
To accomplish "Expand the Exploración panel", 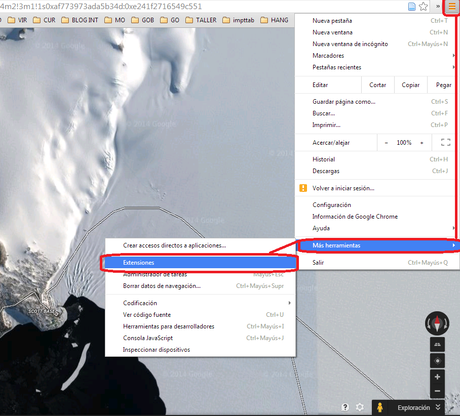I will point(419,407).
